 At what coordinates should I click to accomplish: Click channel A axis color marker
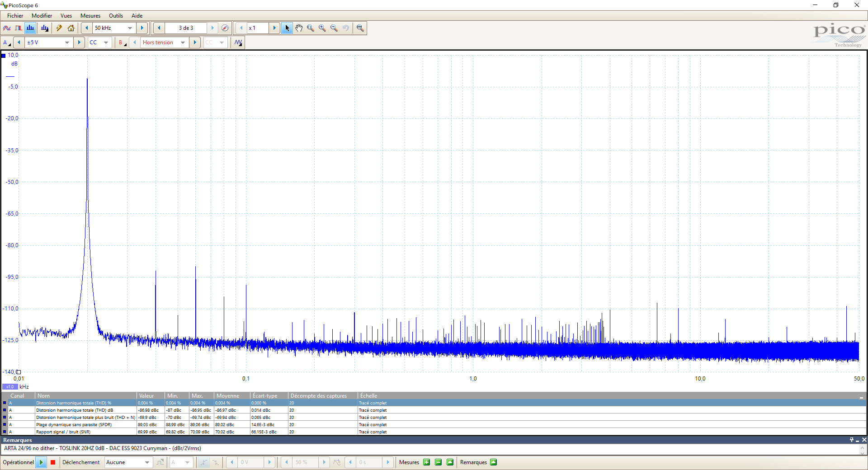(3, 56)
